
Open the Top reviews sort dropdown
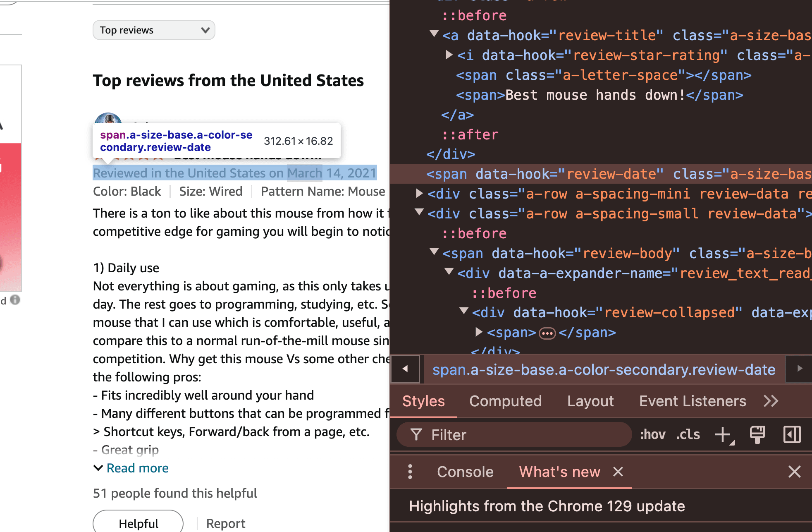pos(154,30)
